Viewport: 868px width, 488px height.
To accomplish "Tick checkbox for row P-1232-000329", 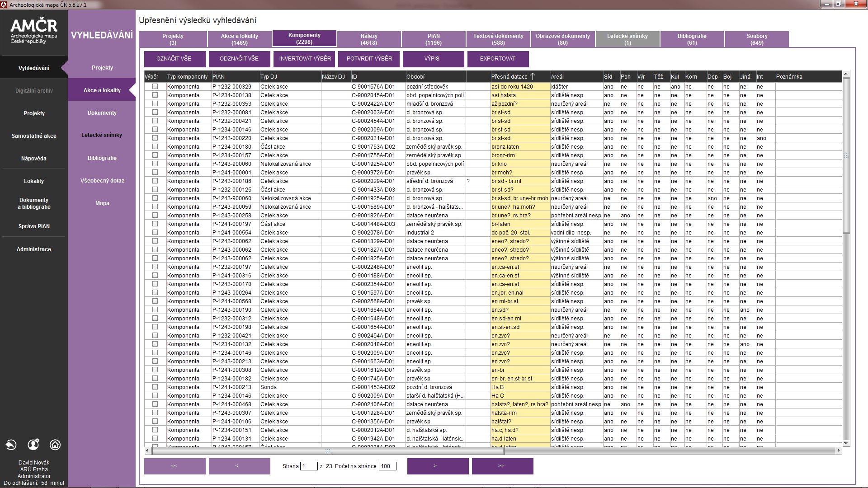I will tap(155, 86).
